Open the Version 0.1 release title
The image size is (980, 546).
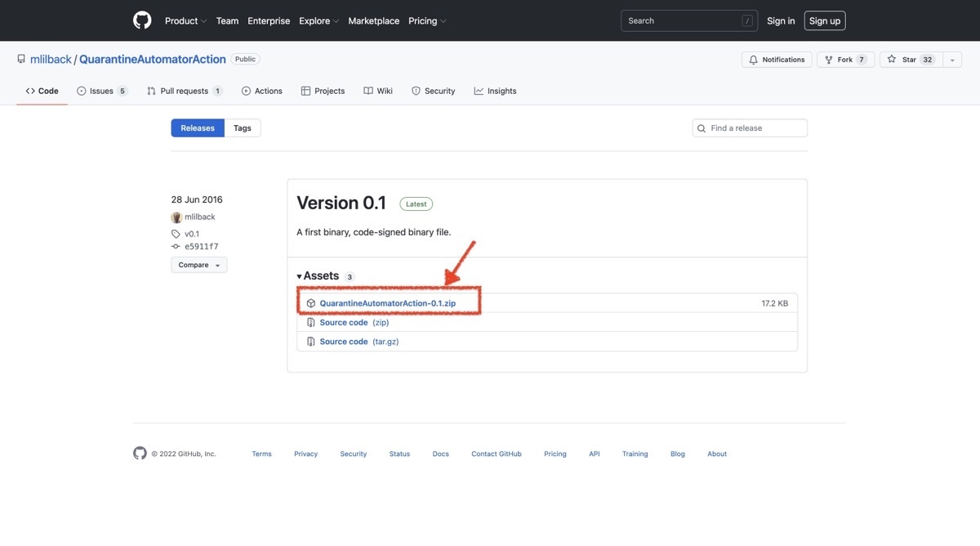[341, 203]
